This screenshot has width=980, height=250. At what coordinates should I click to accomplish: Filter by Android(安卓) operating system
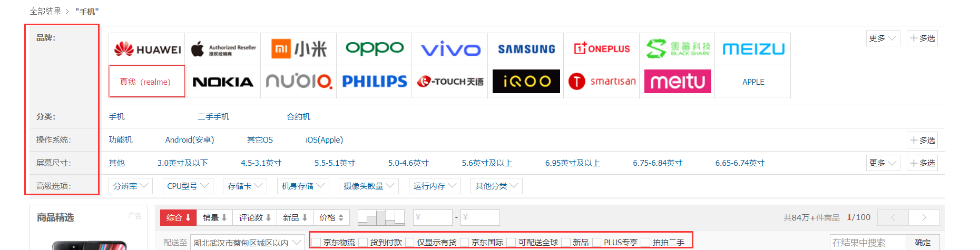tap(190, 140)
